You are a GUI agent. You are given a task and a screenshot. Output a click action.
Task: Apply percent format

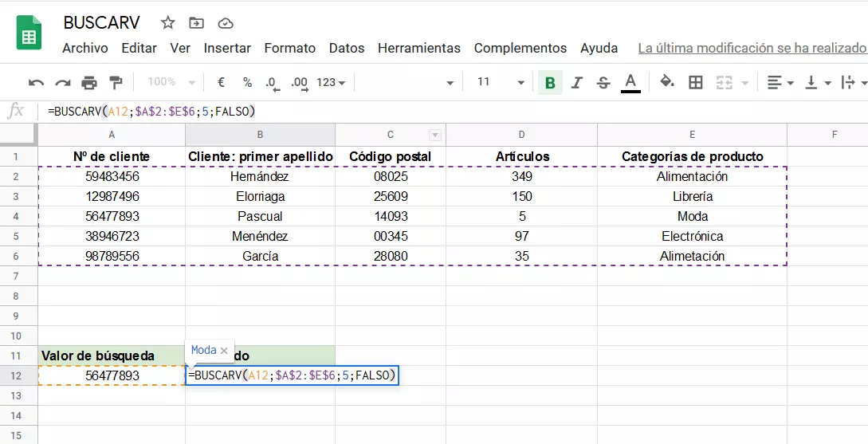[247, 82]
